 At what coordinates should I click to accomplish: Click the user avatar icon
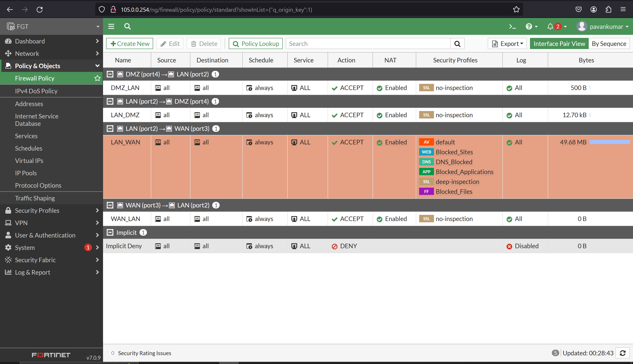click(x=581, y=27)
